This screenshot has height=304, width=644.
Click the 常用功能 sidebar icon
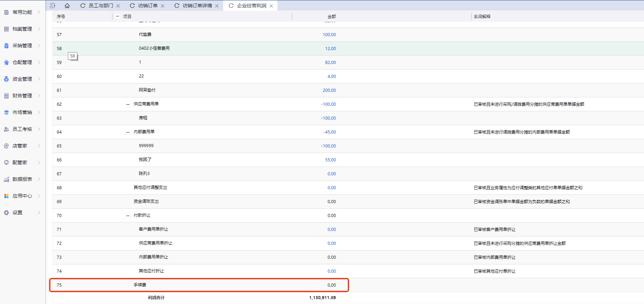point(6,12)
